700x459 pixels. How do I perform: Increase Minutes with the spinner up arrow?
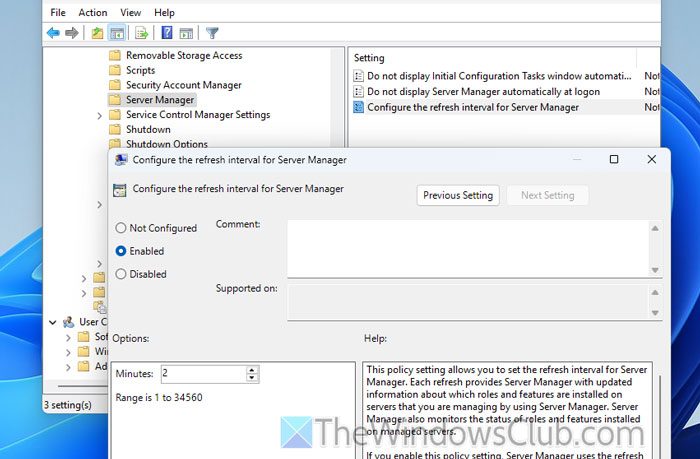click(x=252, y=370)
